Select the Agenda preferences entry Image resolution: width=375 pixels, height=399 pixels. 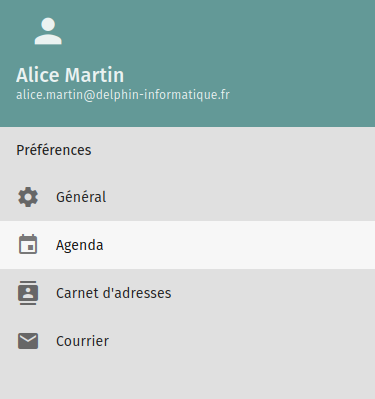(x=187, y=245)
